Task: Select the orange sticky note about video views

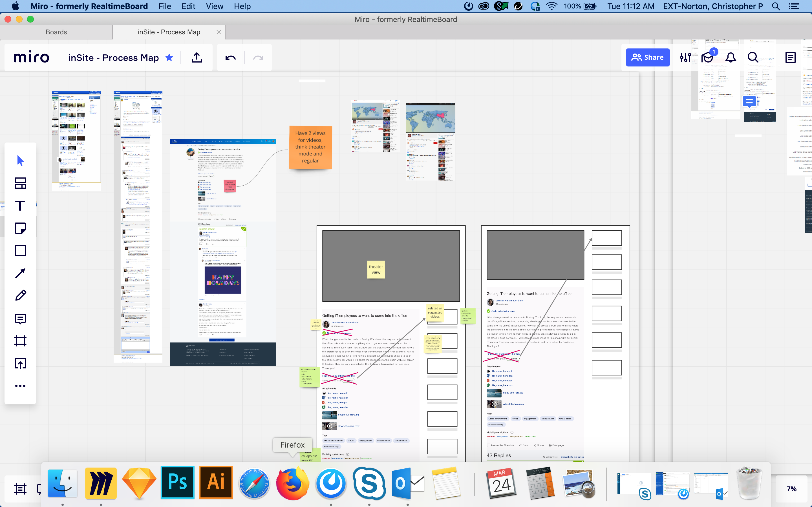Action: [310, 147]
